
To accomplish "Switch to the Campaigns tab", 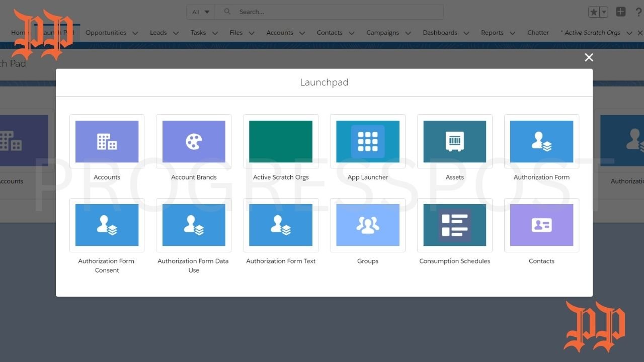I will pos(382,33).
